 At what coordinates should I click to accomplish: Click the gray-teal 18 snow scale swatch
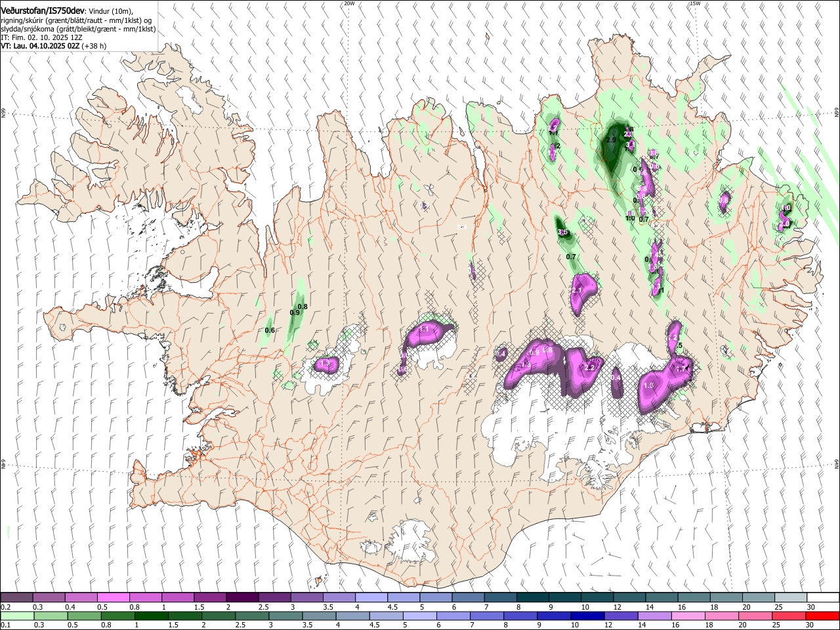(x=726, y=597)
